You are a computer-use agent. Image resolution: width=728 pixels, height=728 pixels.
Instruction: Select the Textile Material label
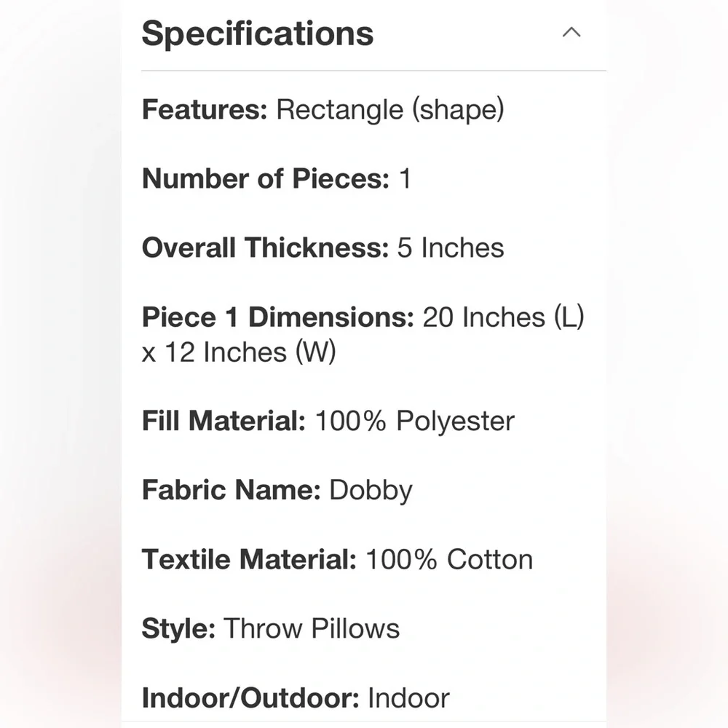coord(249,559)
